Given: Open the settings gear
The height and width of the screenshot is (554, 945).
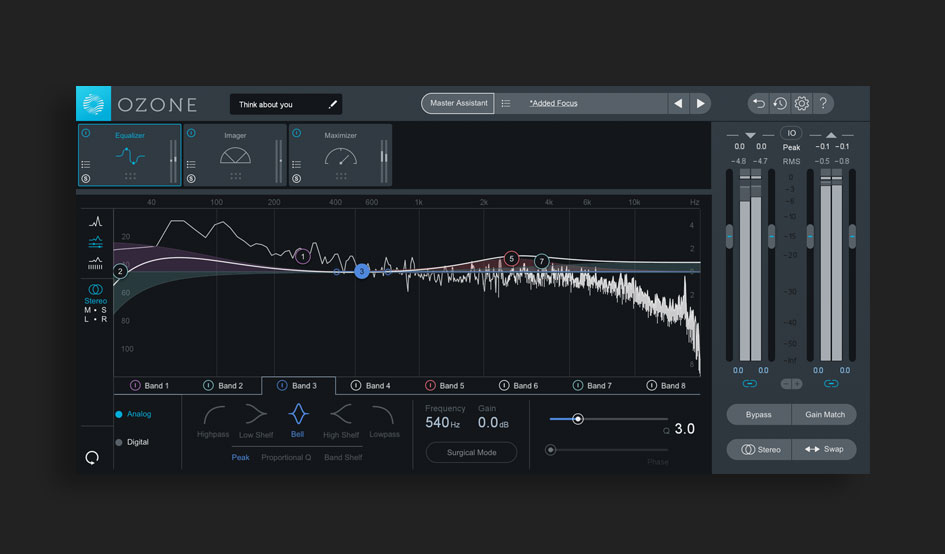Looking at the screenshot, I should 802,104.
